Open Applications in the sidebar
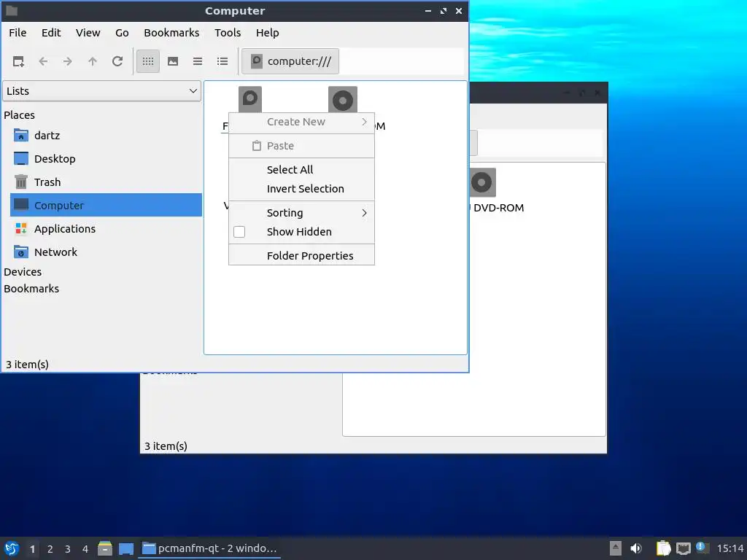Image resolution: width=747 pixels, height=560 pixels. point(65,229)
